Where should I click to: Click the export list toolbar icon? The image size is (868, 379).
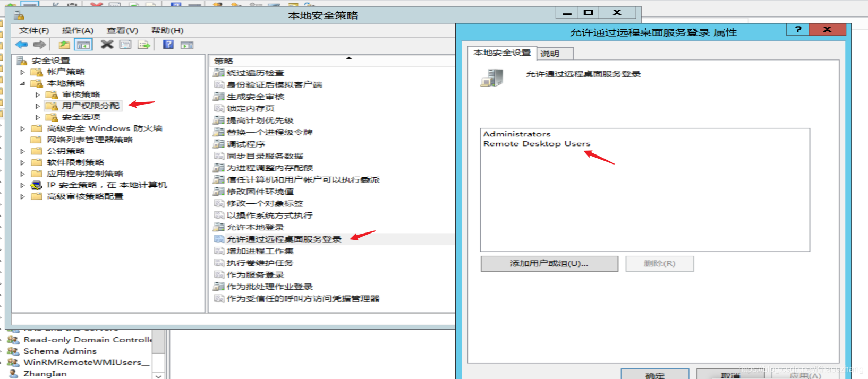(x=144, y=45)
